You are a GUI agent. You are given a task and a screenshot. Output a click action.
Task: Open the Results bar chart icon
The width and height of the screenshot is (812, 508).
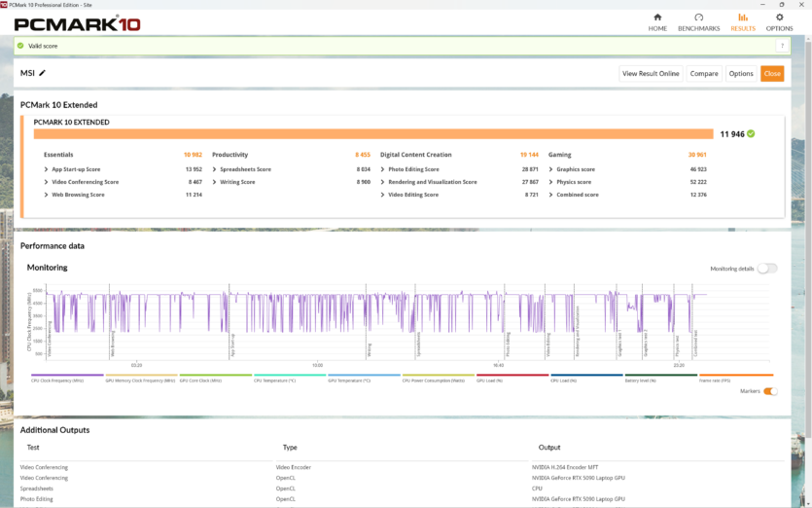coord(743,18)
